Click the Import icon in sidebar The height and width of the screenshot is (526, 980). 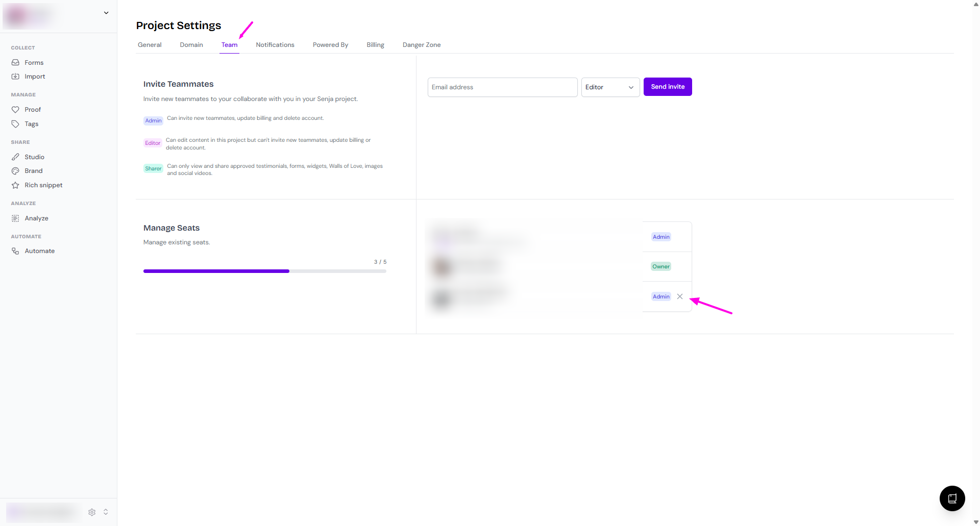[x=15, y=77]
